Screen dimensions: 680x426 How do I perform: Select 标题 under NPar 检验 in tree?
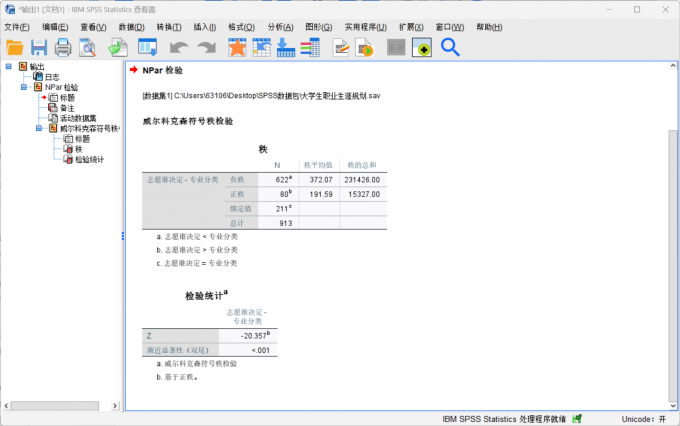pos(67,98)
